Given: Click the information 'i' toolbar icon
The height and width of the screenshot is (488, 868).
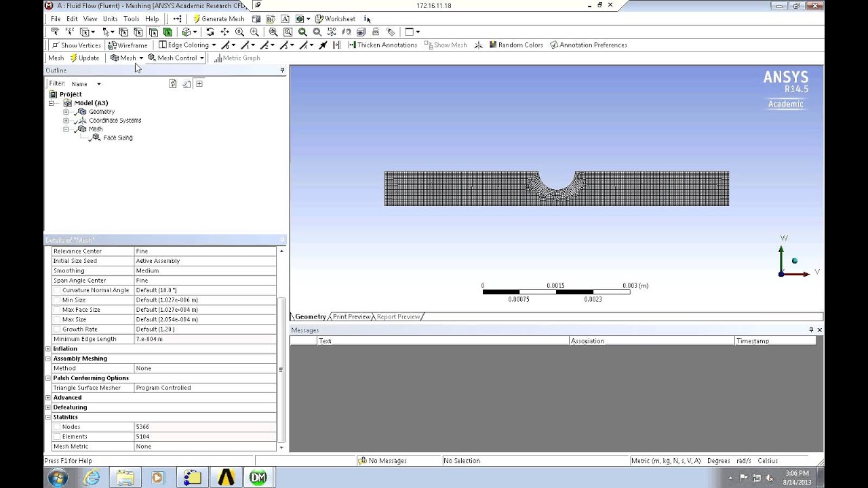Looking at the screenshot, I should (x=367, y=19).
